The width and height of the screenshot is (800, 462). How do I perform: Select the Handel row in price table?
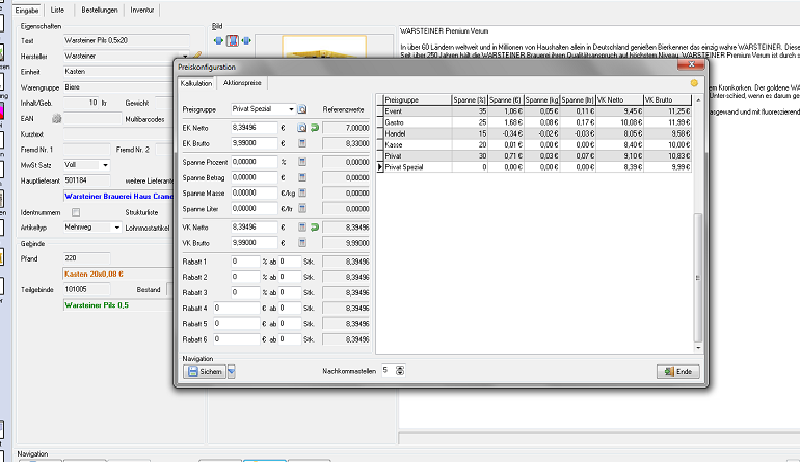[x=534, y=134]
